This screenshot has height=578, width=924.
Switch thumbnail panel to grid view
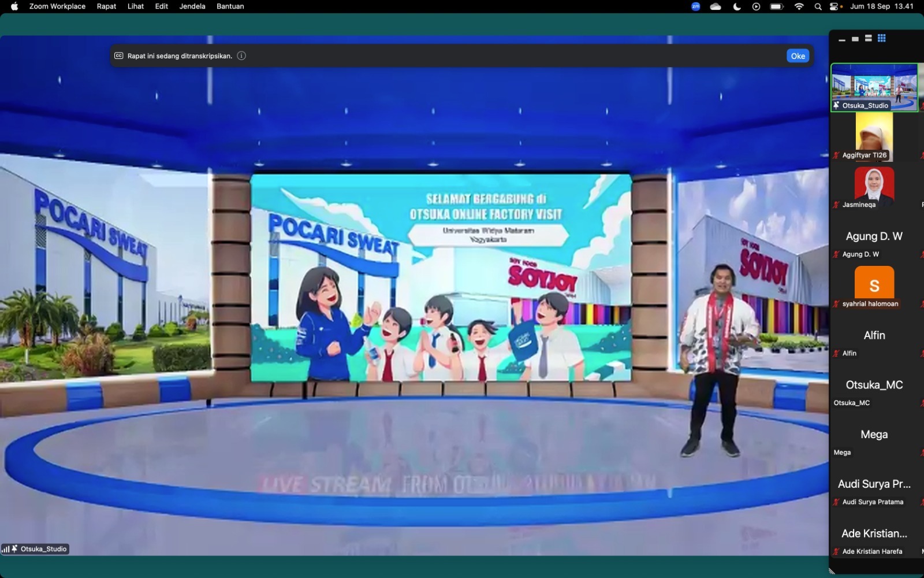(x=881, y=39)
